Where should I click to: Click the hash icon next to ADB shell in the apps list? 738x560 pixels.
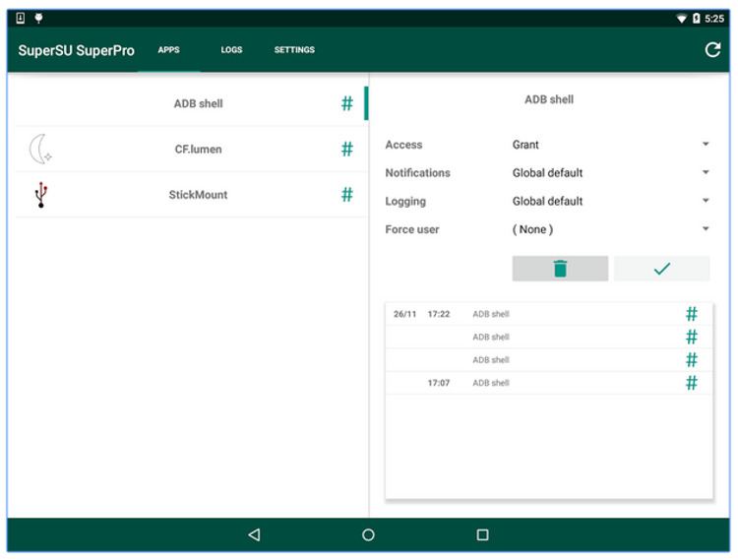pos(347,103)
